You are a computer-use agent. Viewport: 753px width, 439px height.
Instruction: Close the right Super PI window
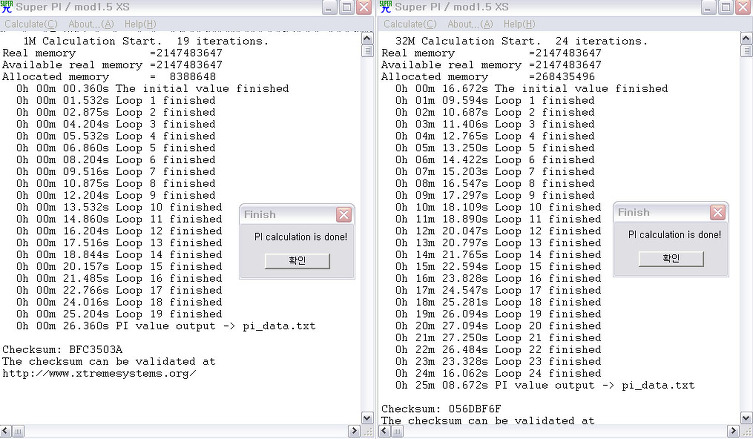pos(743,7)
